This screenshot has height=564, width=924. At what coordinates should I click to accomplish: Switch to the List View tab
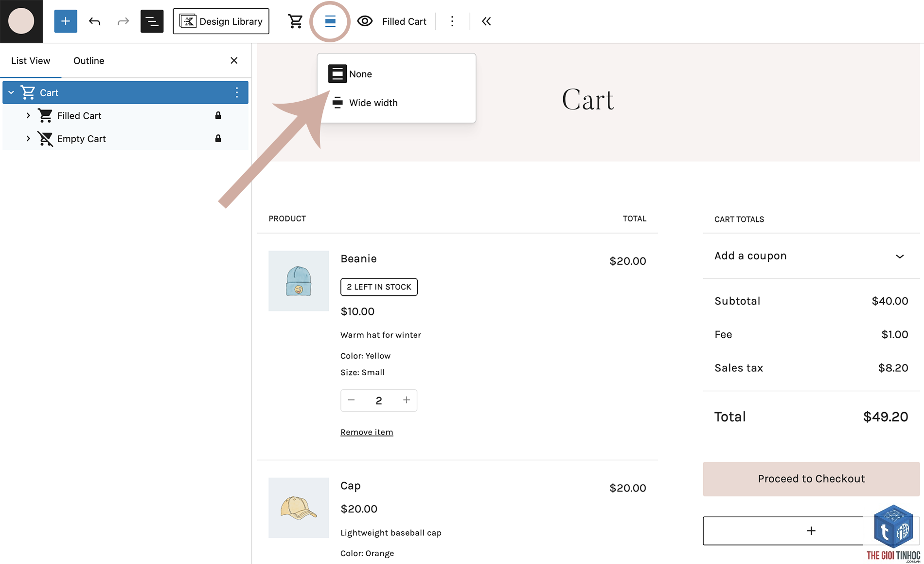tap(31, 61)
